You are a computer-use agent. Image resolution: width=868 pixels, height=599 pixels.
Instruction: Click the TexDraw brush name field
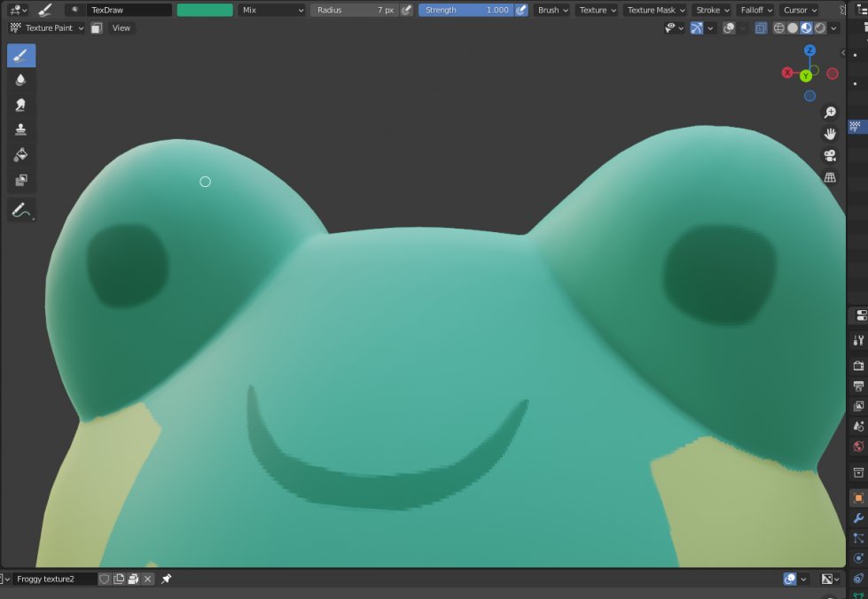(x=129, y=10)
